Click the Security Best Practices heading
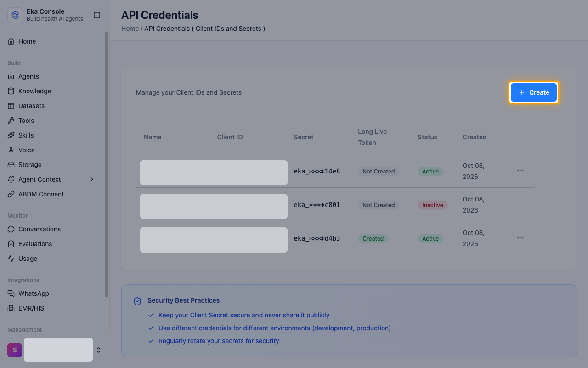 pos(184,300)
